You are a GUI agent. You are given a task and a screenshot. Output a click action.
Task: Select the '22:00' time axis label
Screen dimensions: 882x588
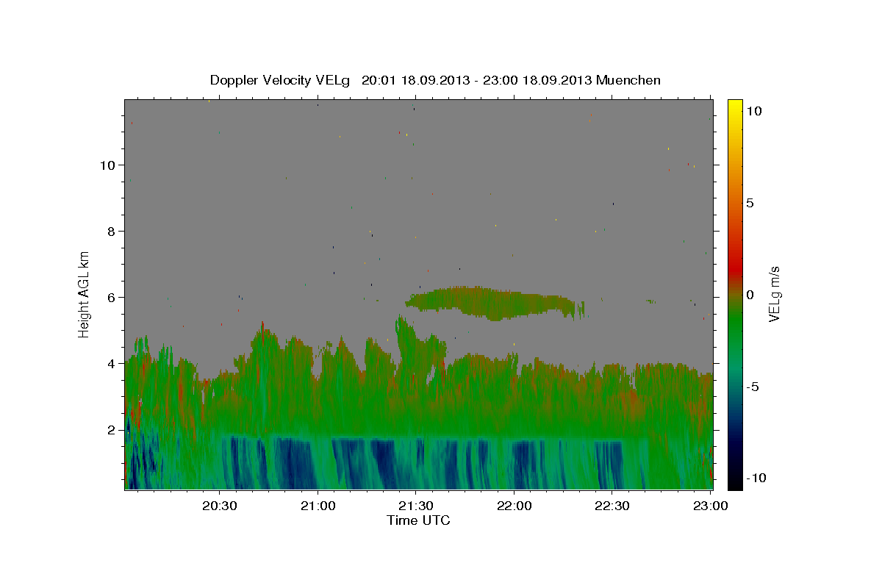[514, 506]
